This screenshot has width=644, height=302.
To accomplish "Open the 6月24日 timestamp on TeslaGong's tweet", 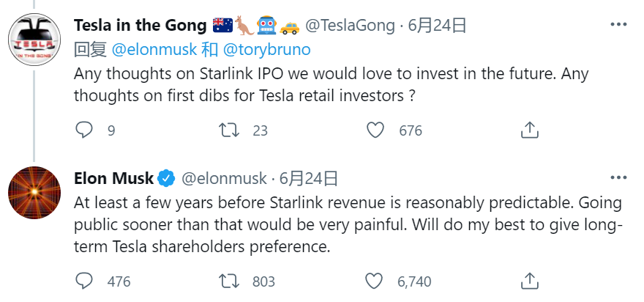I will [438, 26].
